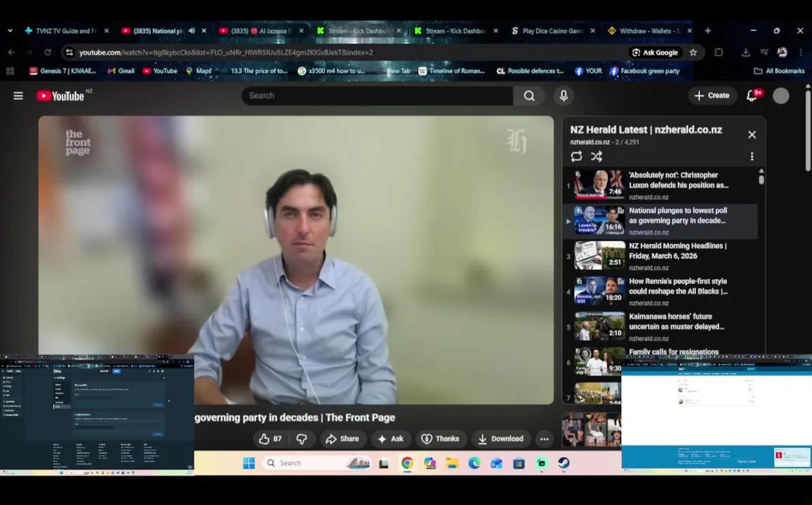Open Facebook green party bookmark

[x=645, y=71]
